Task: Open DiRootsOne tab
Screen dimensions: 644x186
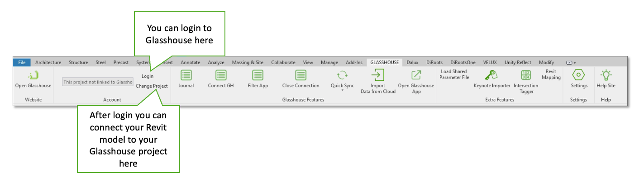Action: pyautogui.click(x=463, y=62)
